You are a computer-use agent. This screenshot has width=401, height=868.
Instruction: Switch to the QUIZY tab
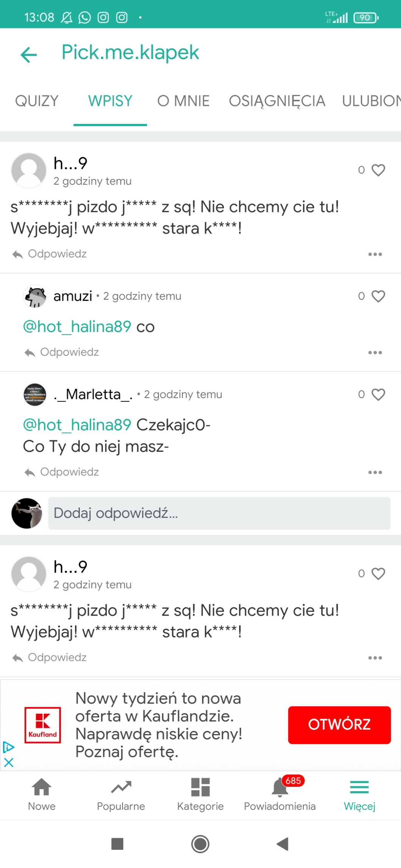coord(37,101)
